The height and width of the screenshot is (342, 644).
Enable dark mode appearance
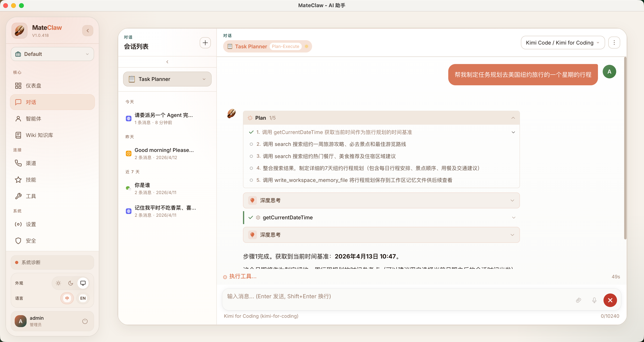tap(70, 283)
